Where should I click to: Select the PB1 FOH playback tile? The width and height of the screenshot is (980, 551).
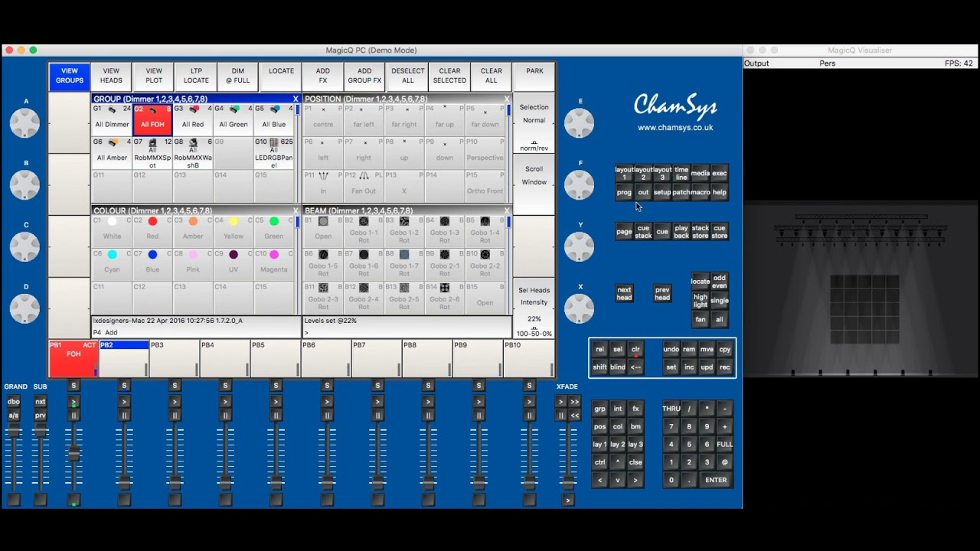click(73, 359)
